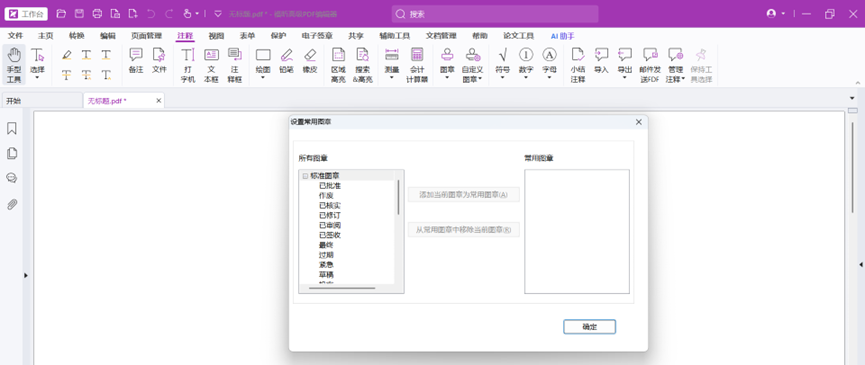Switch to the 转换 tab

(x=77, y=36)
